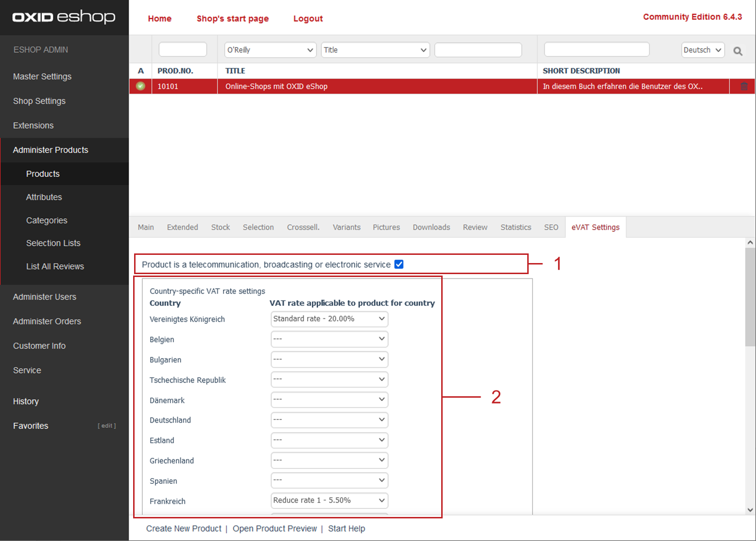The height and width of the screenshot is (541, 756).
Task: Click the edit link beside Favorites
Action: pyautogui.click(x=107, y=426)
